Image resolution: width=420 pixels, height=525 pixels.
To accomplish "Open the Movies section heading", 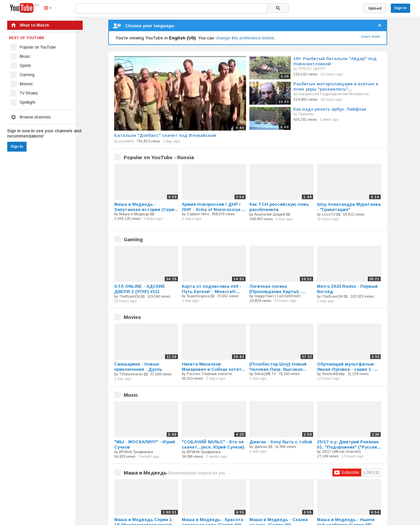I will (132, 317).
